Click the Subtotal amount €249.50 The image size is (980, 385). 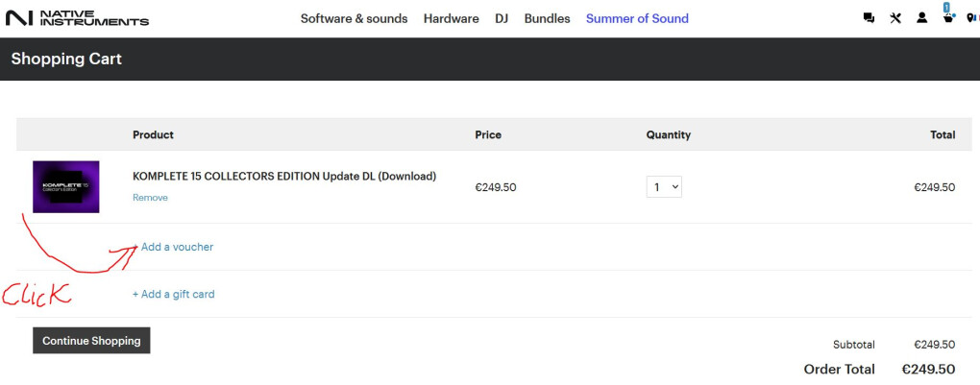935,345
